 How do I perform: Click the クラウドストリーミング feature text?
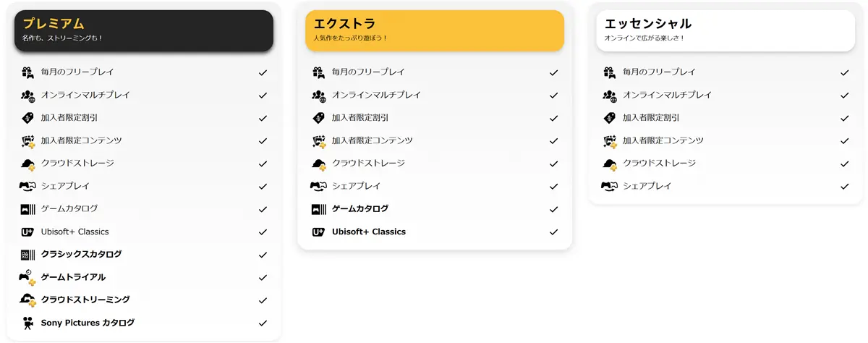click(85, 300)
